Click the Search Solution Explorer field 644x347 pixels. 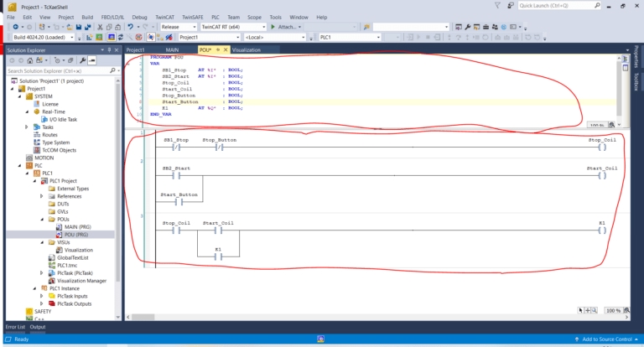[60, 71]
